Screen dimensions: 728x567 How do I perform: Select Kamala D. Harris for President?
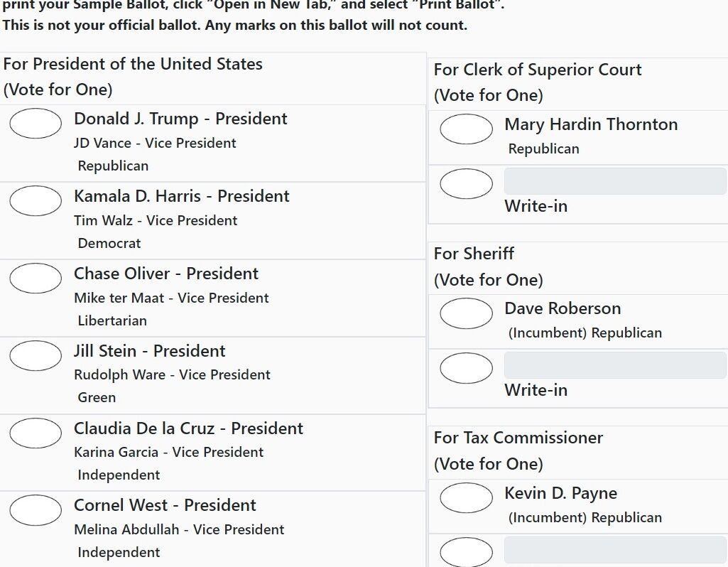pyautogui.click(x=36, y=200)
